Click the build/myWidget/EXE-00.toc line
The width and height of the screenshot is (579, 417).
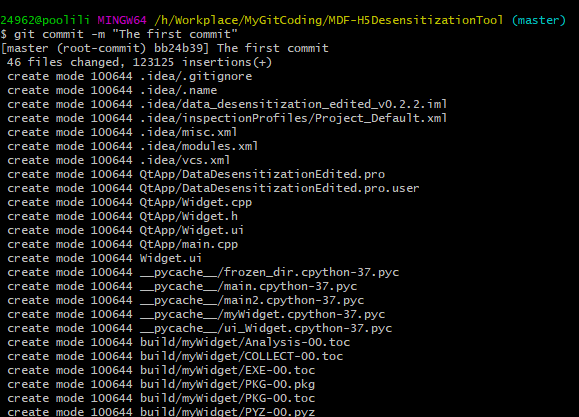click(161, 371)
